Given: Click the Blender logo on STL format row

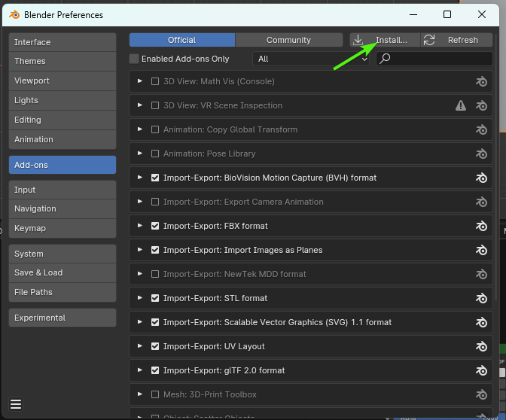Looking at the screenshot, I should [481, 298].
